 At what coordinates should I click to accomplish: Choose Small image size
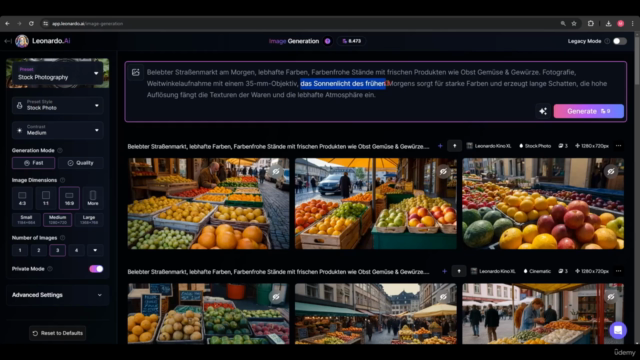[26, 220]
